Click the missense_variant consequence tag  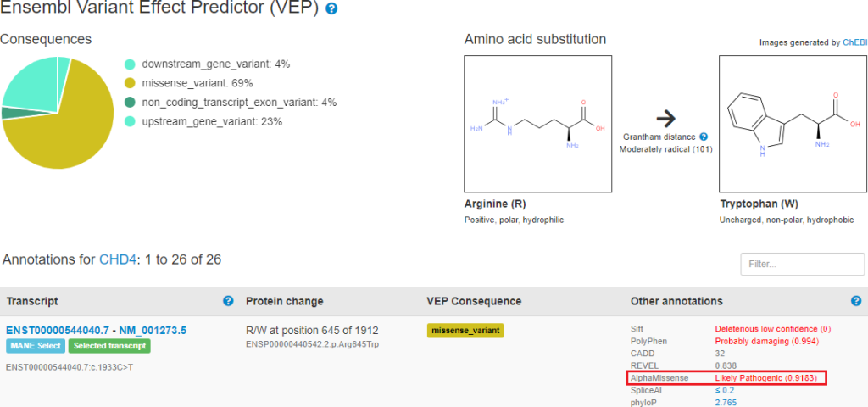465,331
